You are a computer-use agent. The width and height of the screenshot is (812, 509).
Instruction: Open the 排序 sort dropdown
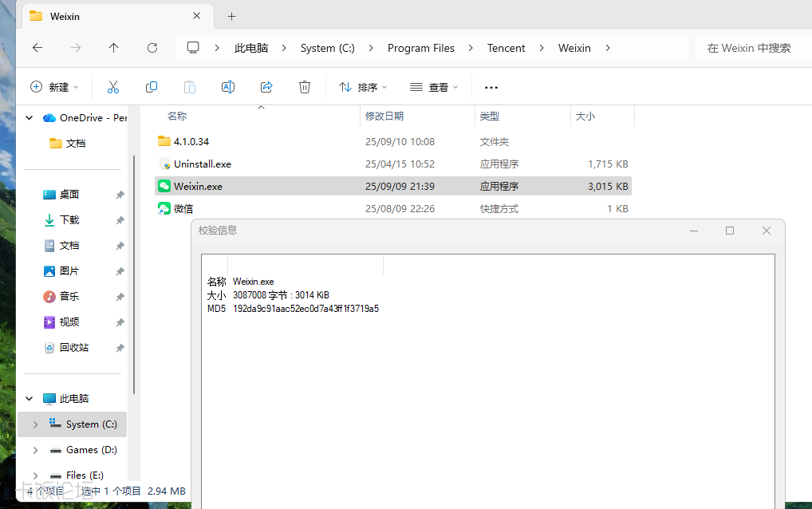tap(363, 87)
